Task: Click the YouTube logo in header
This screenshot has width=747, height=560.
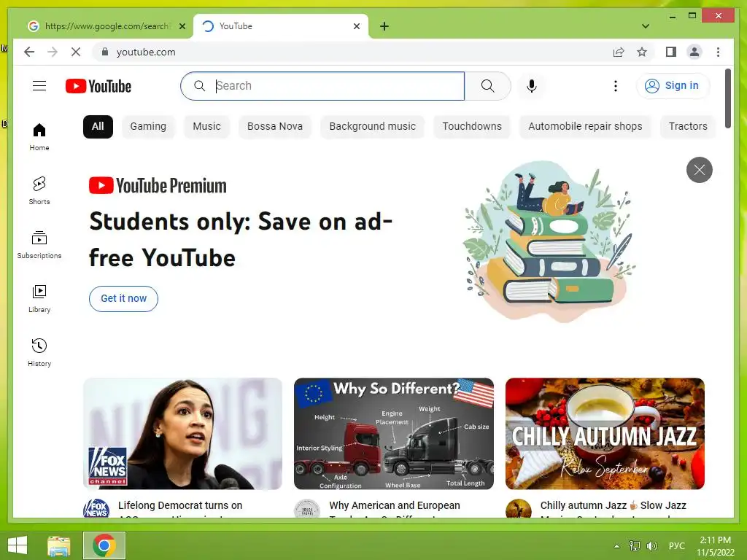Action: coord(98,86)
